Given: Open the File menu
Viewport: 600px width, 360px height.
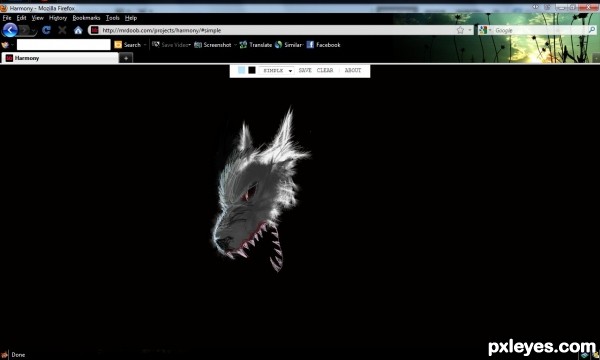Looking at the screenshot, I should [7, 18].
